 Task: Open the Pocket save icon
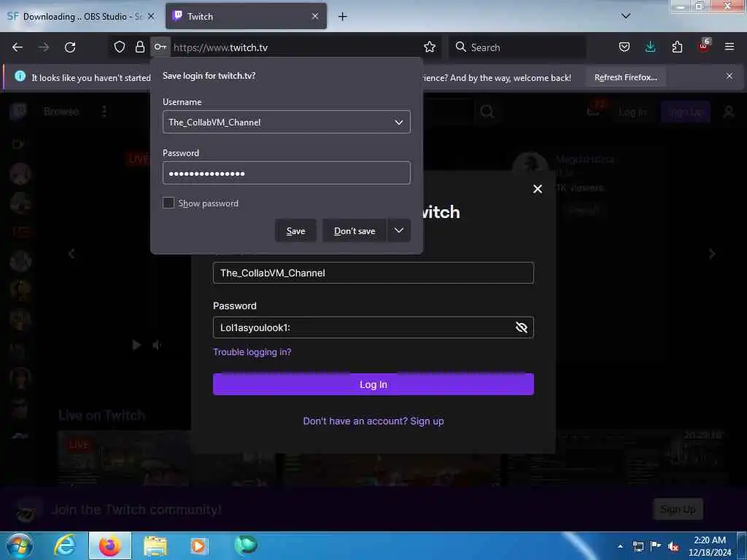tap(624, 47)
